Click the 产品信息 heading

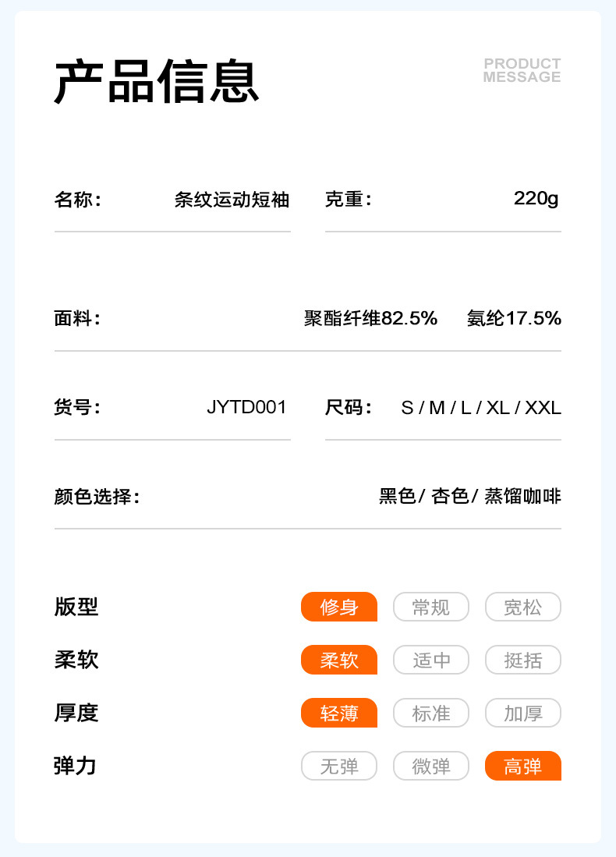click(157, 82)
